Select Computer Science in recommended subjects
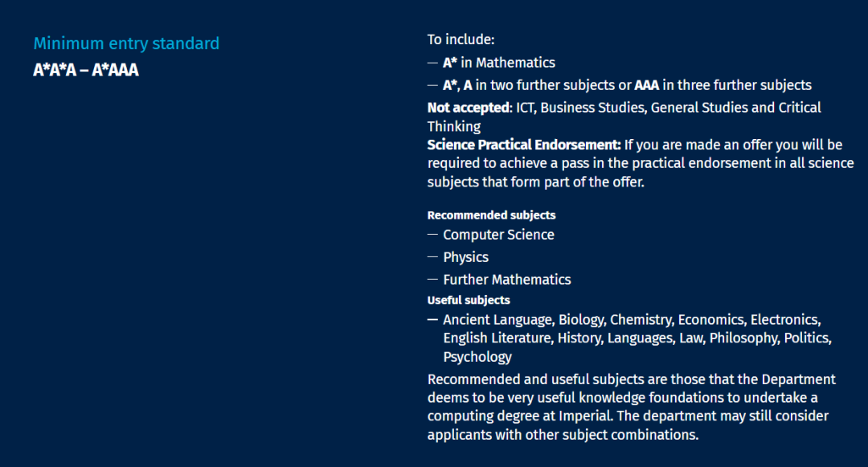This screenshot has width=868, height=467. [498, 235]
